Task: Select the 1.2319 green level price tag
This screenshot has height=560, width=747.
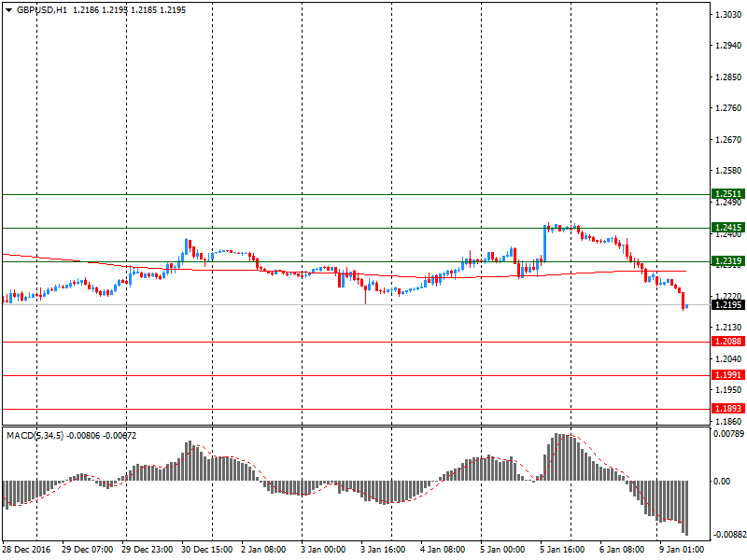Action: click(x=728, y=261)
